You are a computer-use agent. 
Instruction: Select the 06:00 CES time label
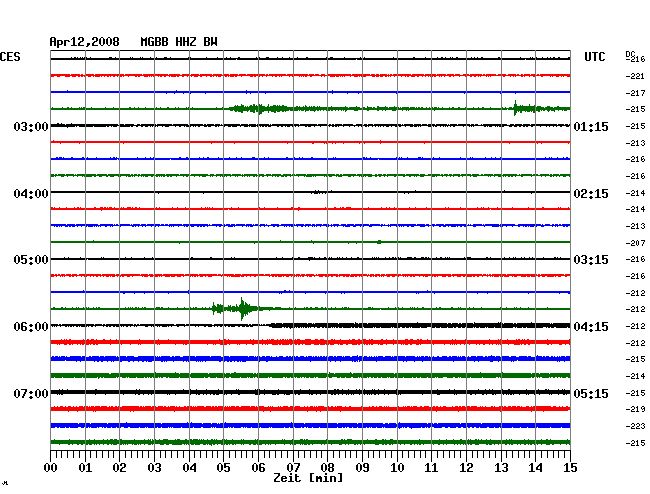coord(31,327)
